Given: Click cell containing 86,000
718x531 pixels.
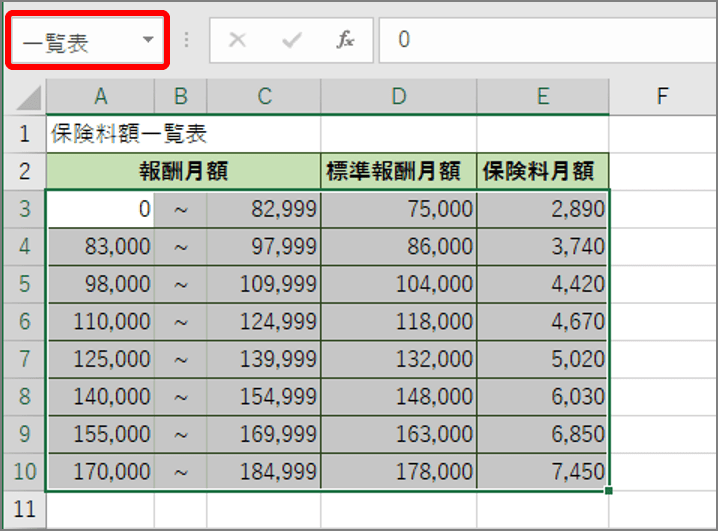Looking at the screenshot, I should [399, 247].
